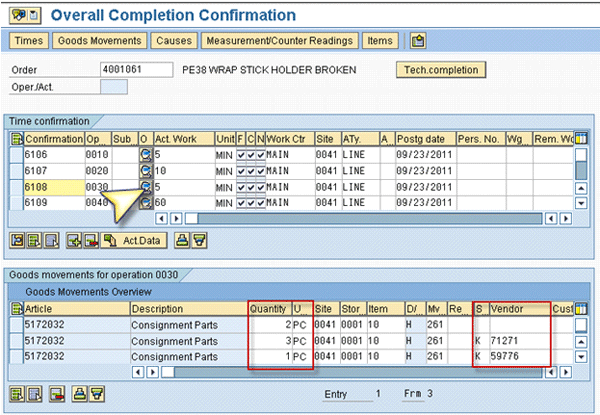600x415 pixels.
Task: Click the Tech.completion button
Action: (441, 70)
